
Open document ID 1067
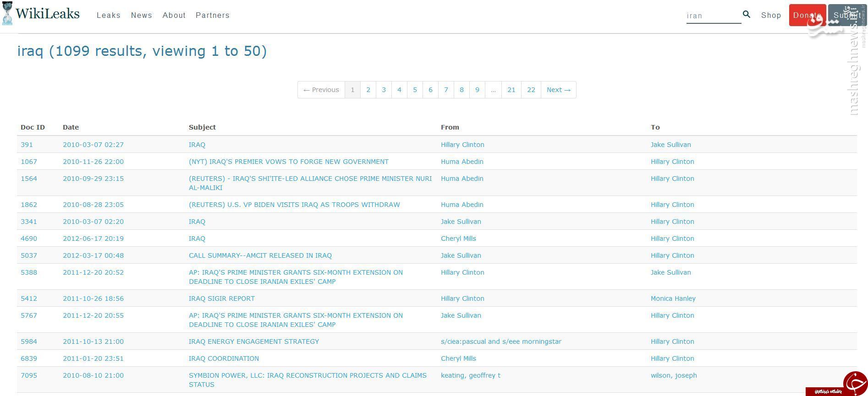pos(29,162)
